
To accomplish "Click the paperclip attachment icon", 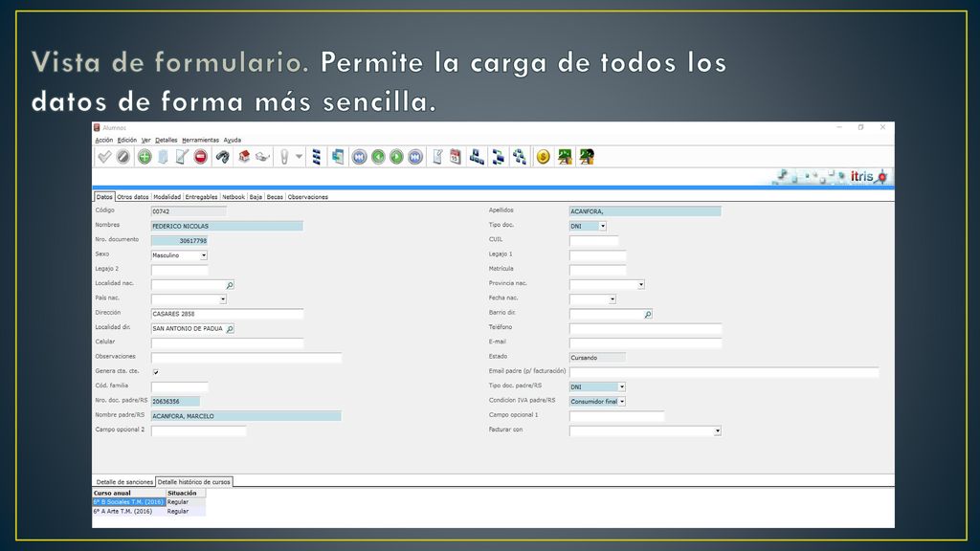I will coord(284,157).
